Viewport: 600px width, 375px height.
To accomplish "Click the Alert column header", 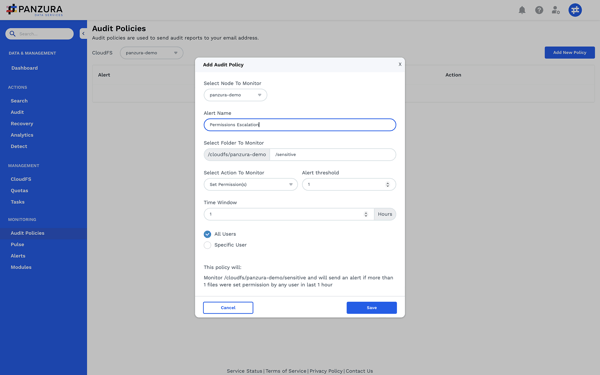I will pos(104,75).
